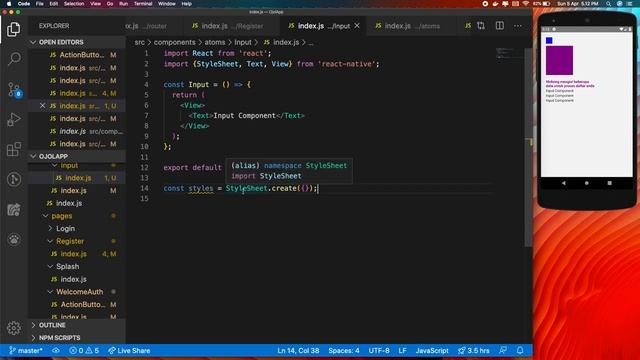The height and width of the screenshot is (360, 640).
Task: Click Ln 14, Col 38 status entry
Action: pos(298,351)
